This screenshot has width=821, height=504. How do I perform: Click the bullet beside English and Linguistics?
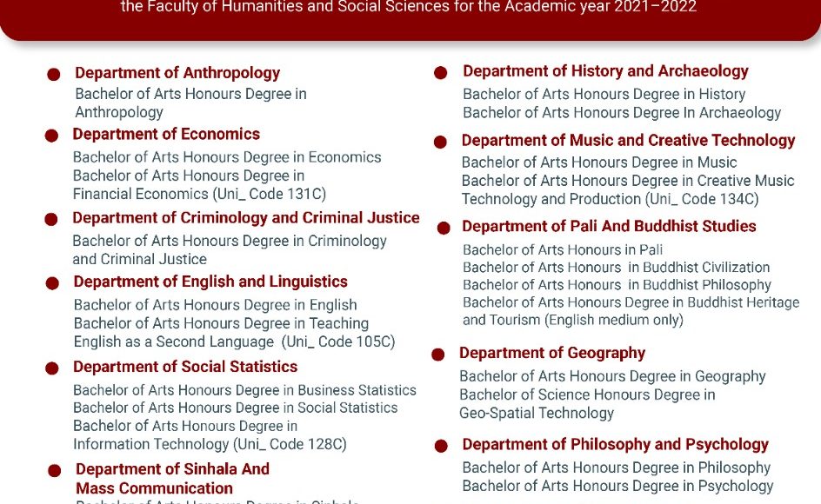pos(52,283)
